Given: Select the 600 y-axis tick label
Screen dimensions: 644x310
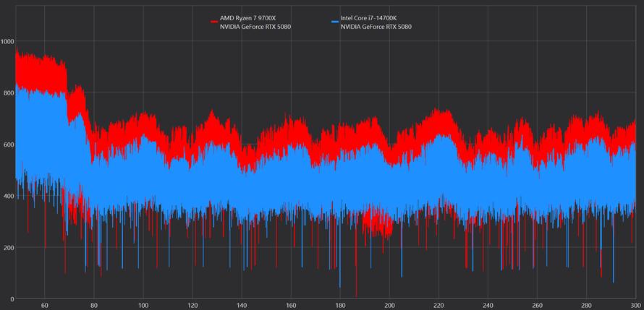Looking at the screenshot, I should click(7, 145).
